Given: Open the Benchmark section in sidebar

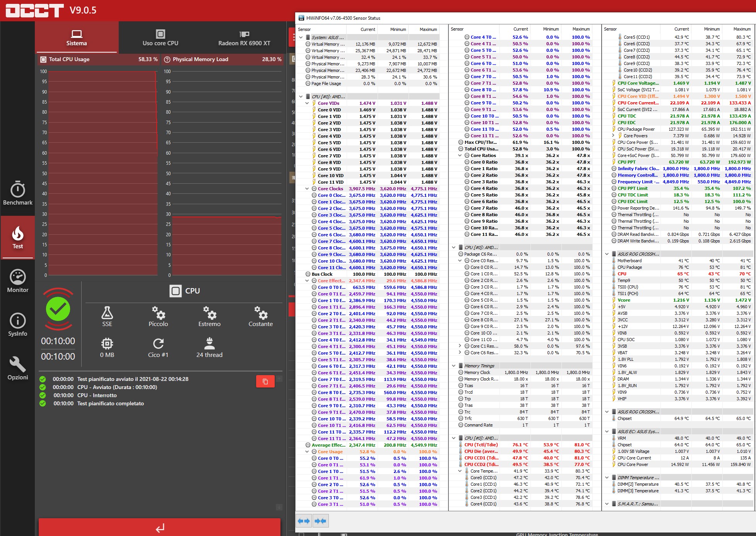Looking at the screenshot, I should pos(18,193).
